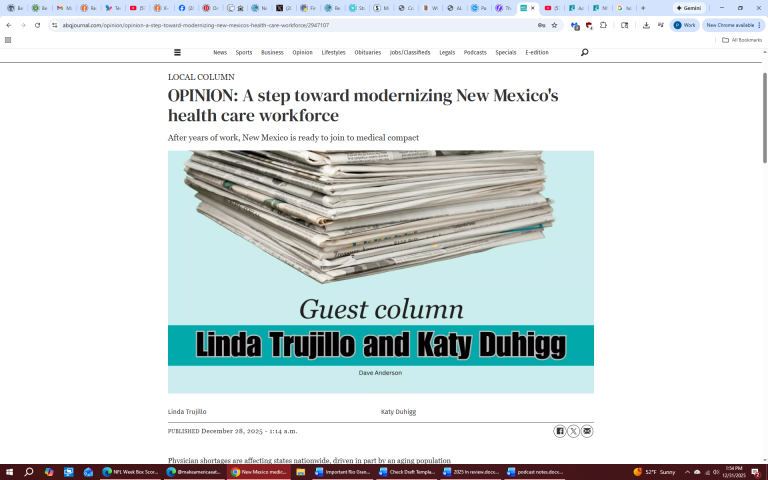This screenshot has width=768, height=480.
Task: Share article on Facebook
Action: click(x=560, y=431)
